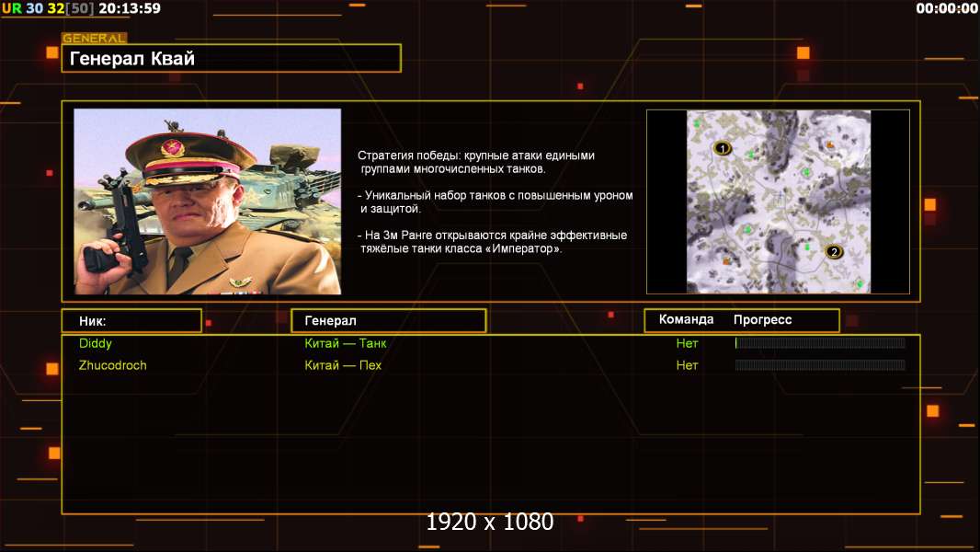Click Zhucodroch's loading progress bar
Screen dimensions: 980x552
(x=819, y=365)
